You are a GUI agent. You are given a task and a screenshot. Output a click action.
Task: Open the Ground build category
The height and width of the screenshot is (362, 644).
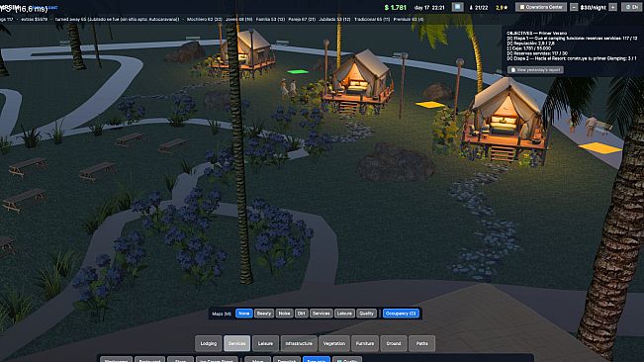tap(394, 343)
